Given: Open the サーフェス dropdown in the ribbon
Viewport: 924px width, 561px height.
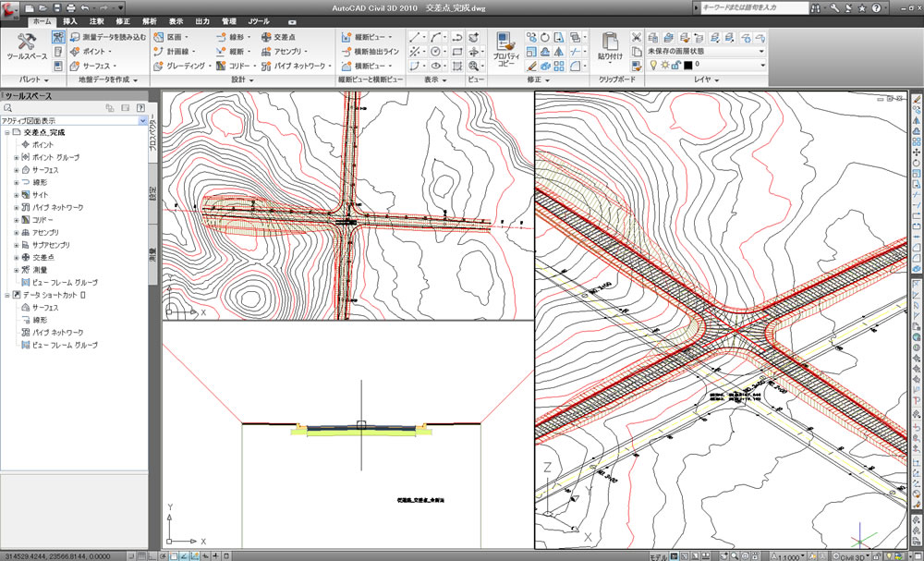Looking at the screenshot, I should [x=93, y=66].
